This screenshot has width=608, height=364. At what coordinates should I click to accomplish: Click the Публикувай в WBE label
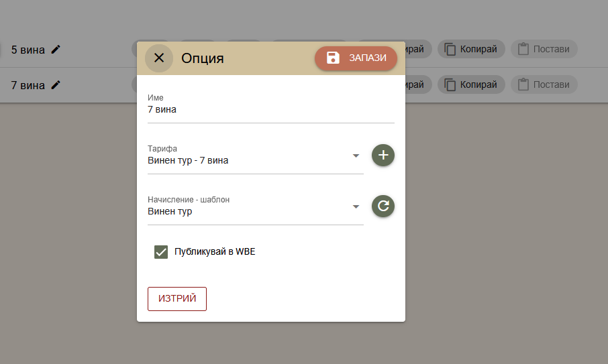pos(215,251)
